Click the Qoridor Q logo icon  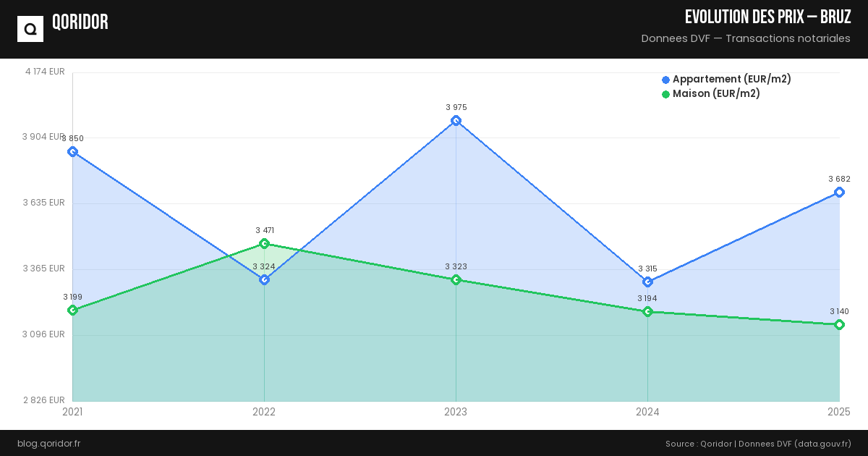30,29
